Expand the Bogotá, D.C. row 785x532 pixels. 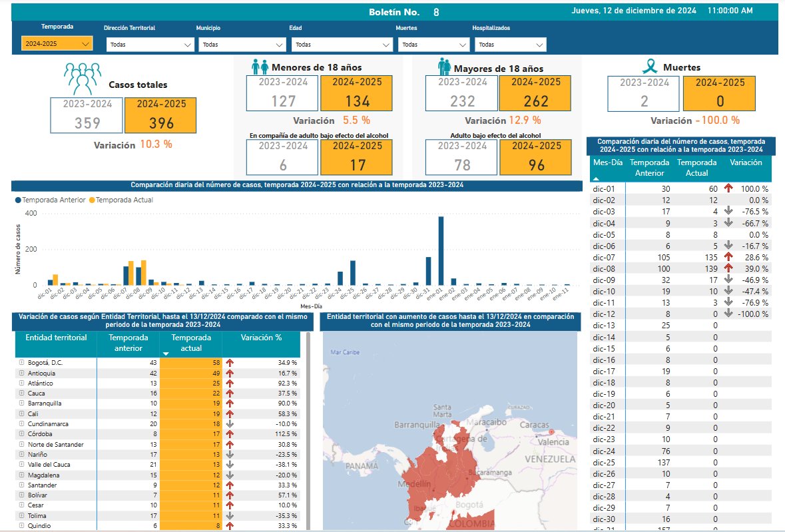point(21,362)
